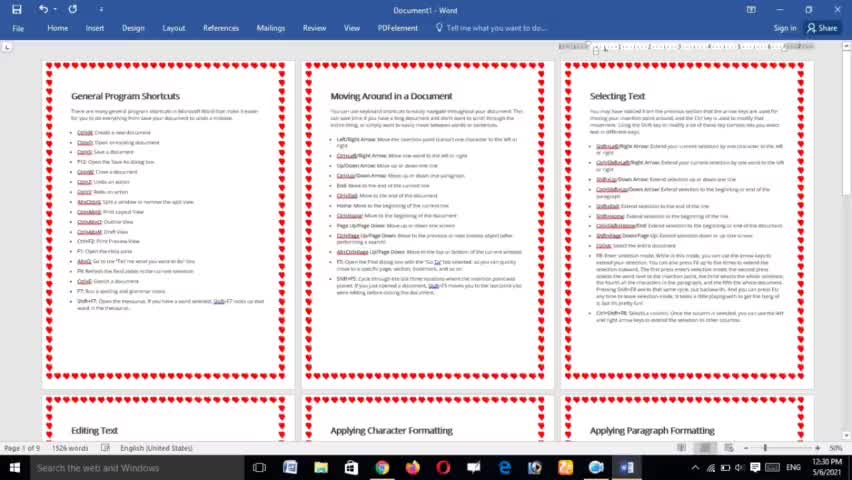Screen dimensions: 852x480
Task: Click the 1526 words count
Action: tap(70, 448)
